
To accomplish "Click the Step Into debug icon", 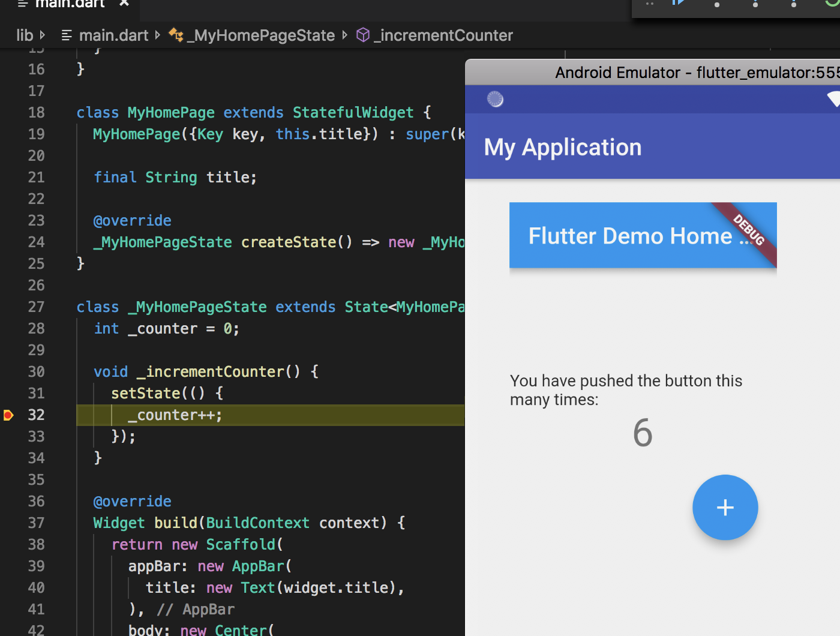I will pyautogui.click(x=755, y=4).
